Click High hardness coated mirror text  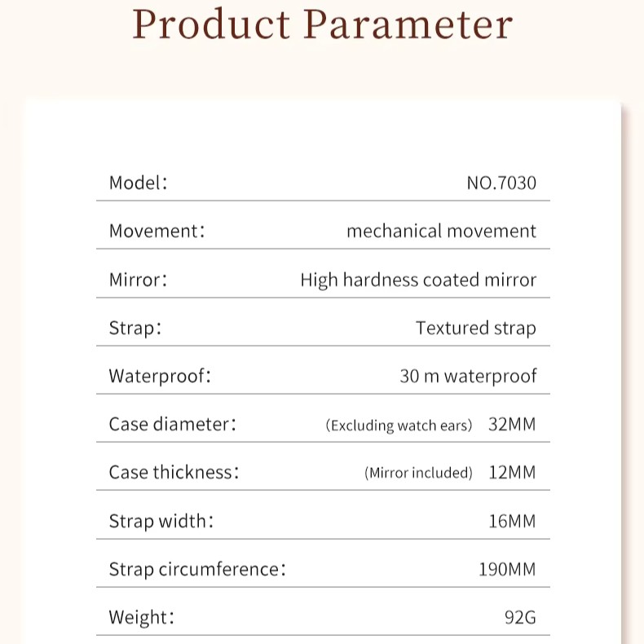pos(418,280)
